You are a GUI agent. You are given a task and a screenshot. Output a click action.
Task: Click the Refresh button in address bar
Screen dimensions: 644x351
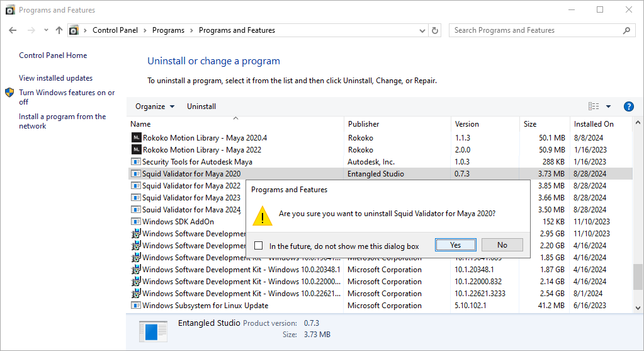click(435, 30)
